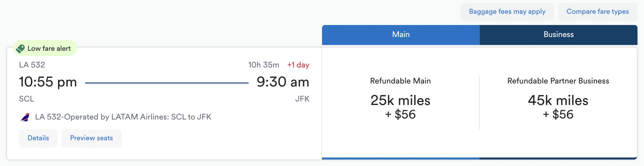This screenshot has width=644, height=166.
Task: Click the Low fare alert badge
Action: click(x=49, y=48)
